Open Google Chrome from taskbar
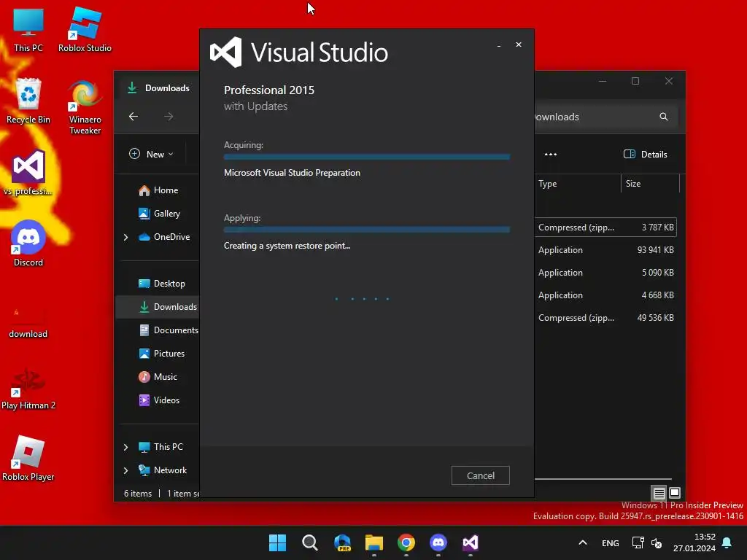 tap(406, 542)
